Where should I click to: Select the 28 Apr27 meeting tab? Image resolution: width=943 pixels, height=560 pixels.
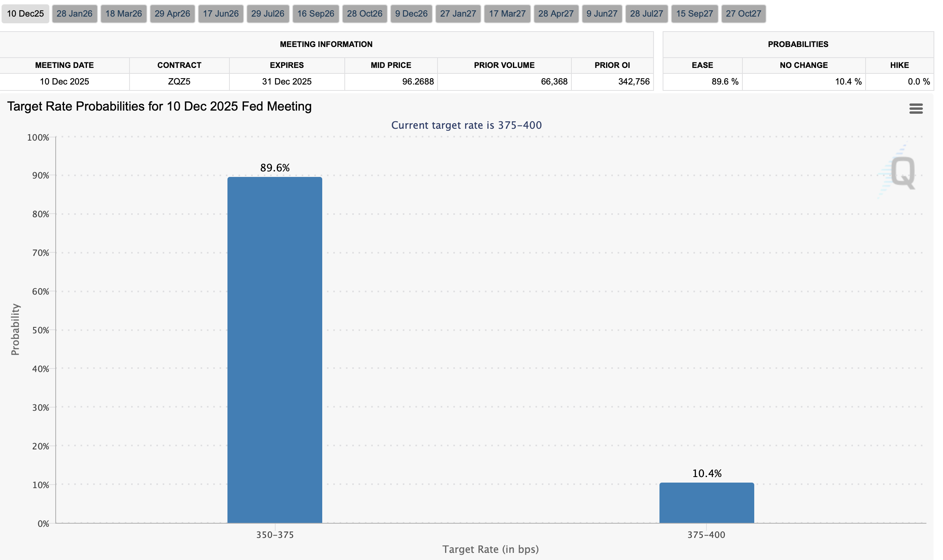click(x=556, y=14)
